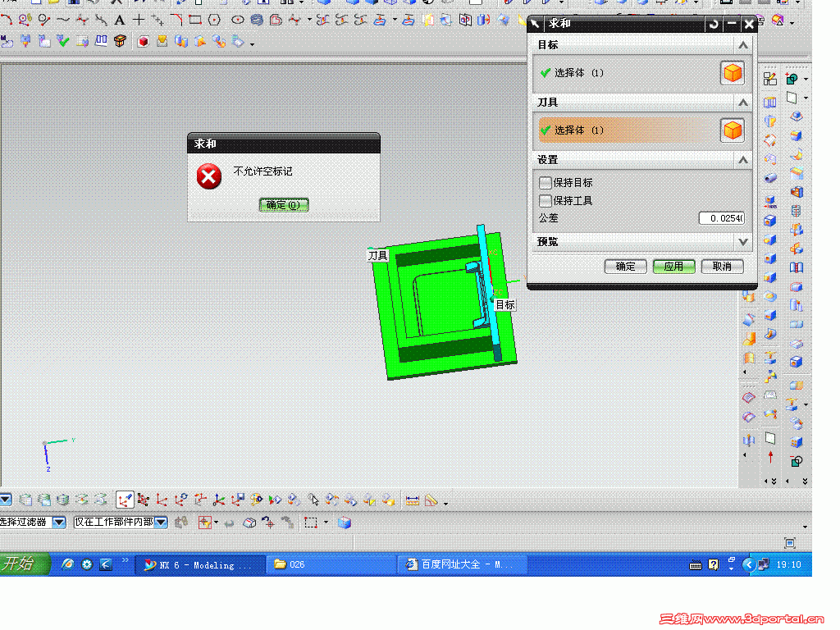Click the 刀具 label on the model
This screenshot has height=630, width=840.
[377, 256]
